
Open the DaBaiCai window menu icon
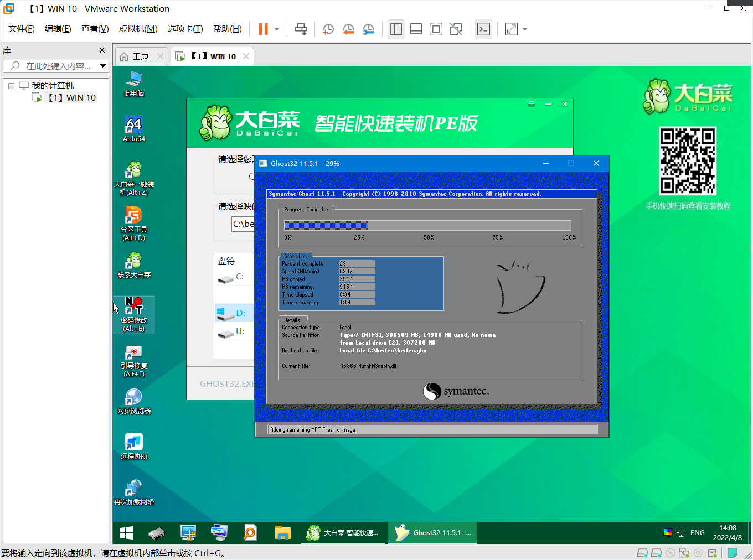531,104
